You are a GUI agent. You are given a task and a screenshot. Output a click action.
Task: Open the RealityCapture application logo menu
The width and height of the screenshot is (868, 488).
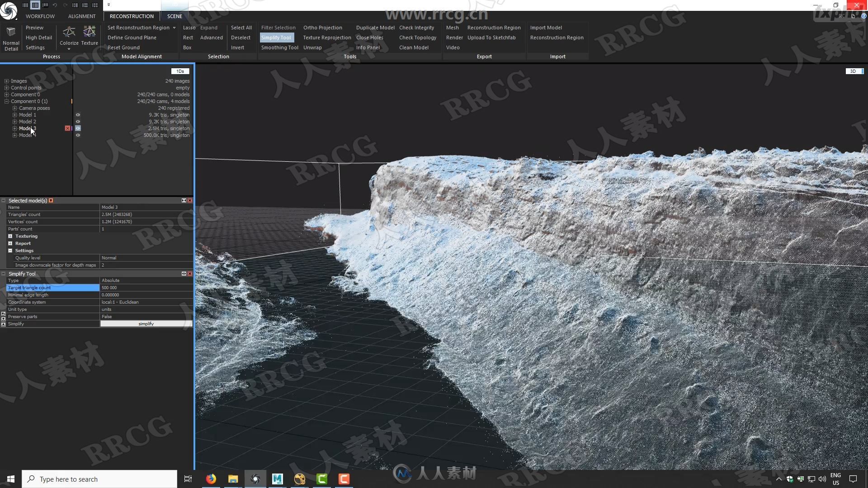(x=9, y=10)
